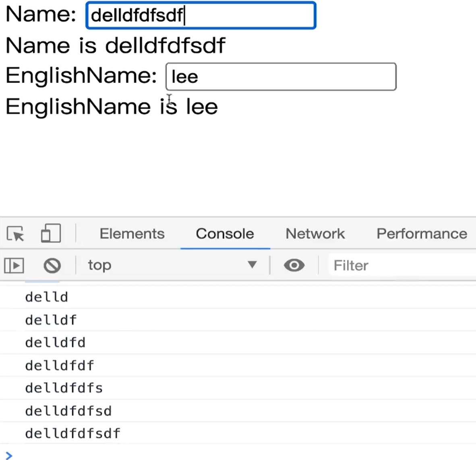Open the Console tab
This screenshot has width=476, height=460.
[x=225, y=234]
